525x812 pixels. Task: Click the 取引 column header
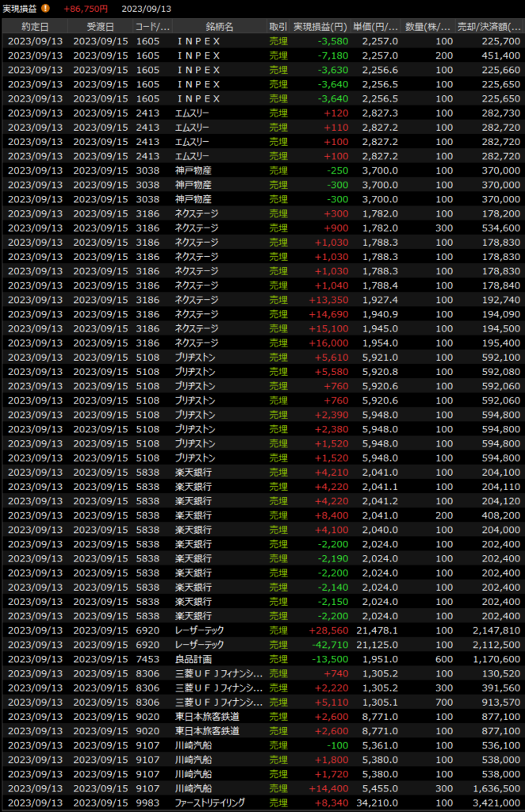[278, 27]
